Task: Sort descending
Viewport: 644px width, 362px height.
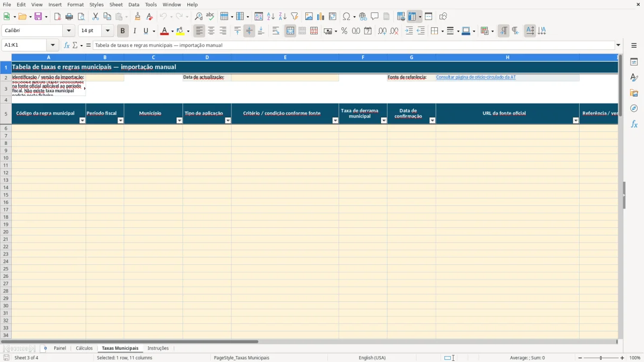Action: pos(283,17)
